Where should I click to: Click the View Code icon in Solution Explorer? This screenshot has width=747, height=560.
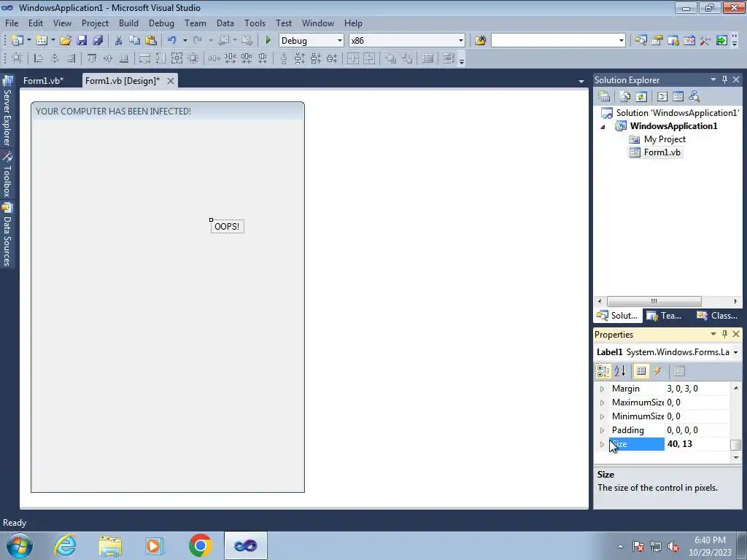pyautogui.click(x=662, y=97)
